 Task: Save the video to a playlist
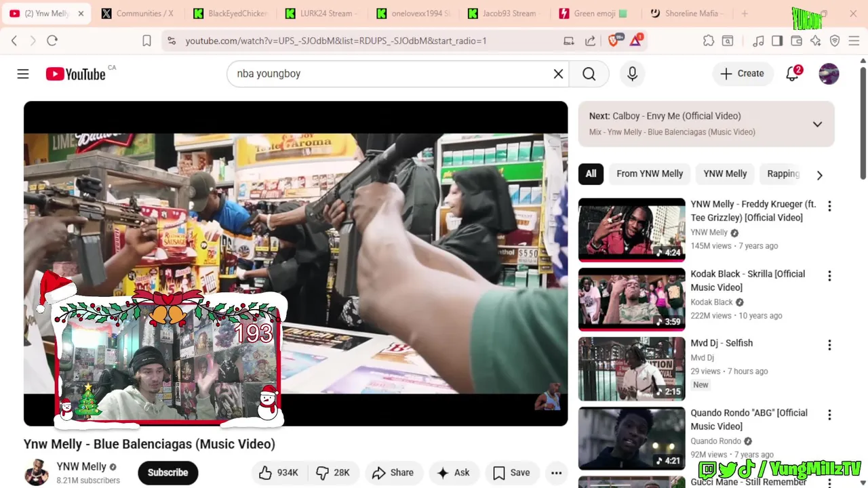(x=511, y=472)
